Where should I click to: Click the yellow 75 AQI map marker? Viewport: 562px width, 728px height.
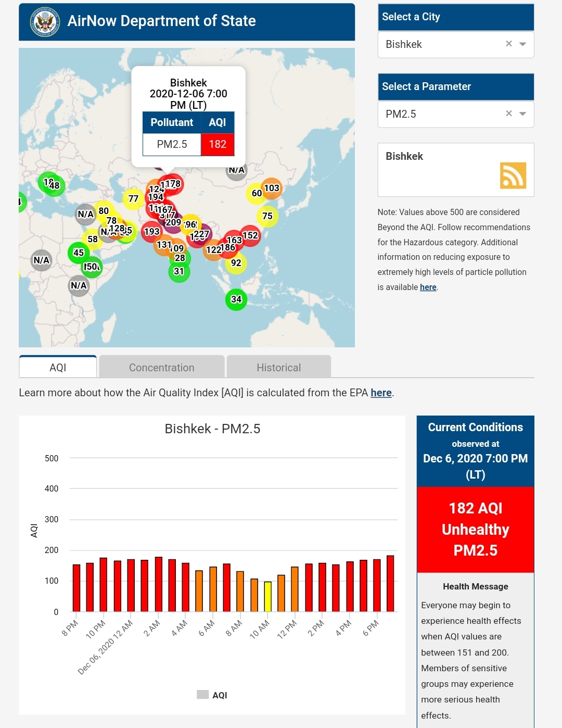click(x=267, y=216)
